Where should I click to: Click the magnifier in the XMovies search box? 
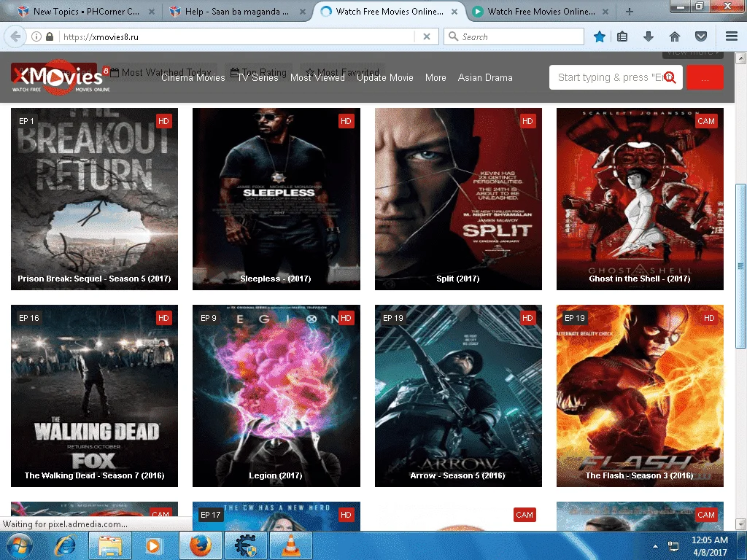click(670, 77)
